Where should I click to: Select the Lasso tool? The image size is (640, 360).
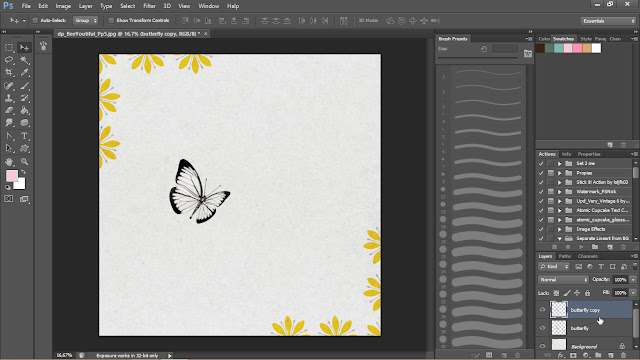(x=9, y=60)
